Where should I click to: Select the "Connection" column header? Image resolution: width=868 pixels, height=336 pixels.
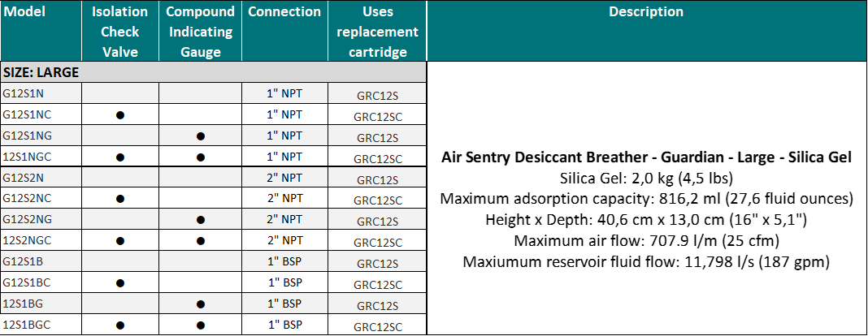pos(284,12)
